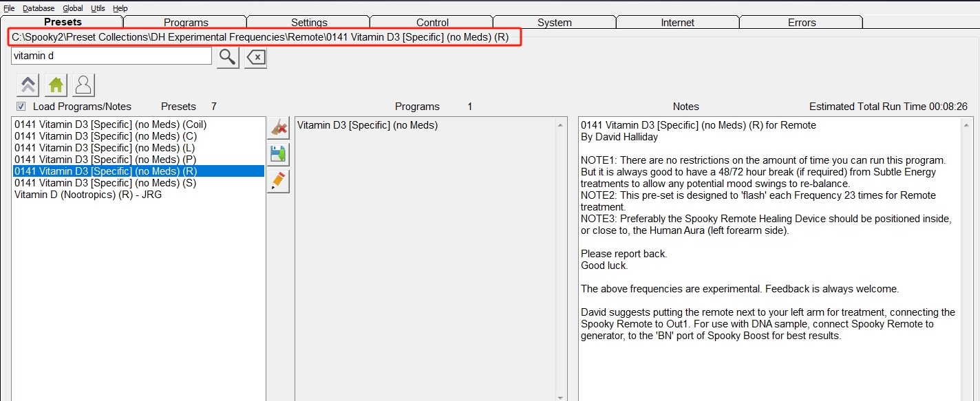Click the preset file path text
980x401 pixels.
[x=260, y=37]
